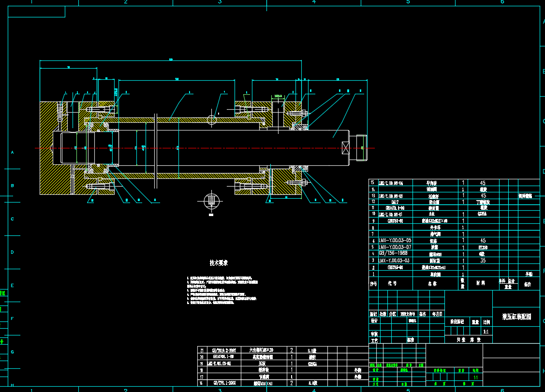Select item number 15 in parts list
The image size is (545, 392).
tap(372, 183)
